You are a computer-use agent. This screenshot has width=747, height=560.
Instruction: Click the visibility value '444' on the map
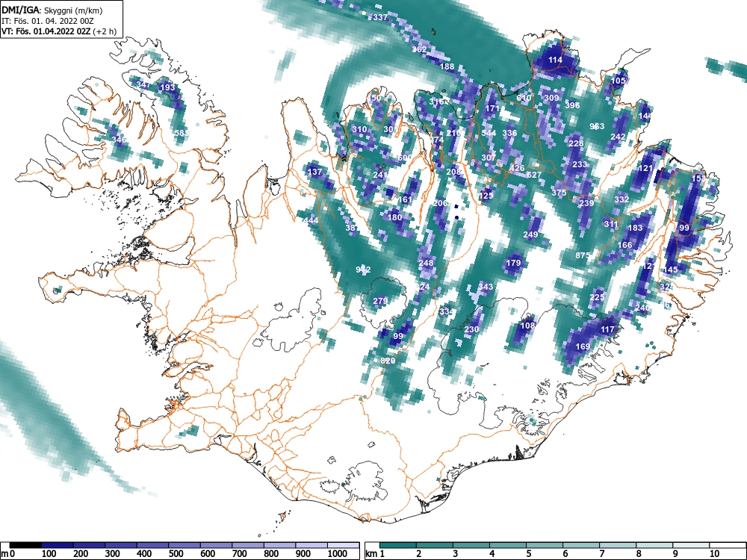311,220
